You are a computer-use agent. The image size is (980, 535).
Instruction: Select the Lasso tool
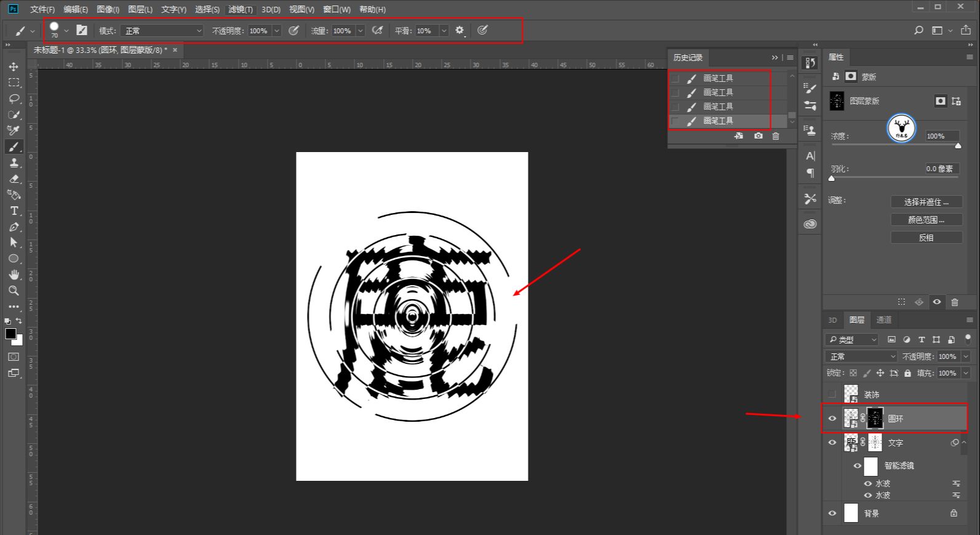[x=14, y=99]
